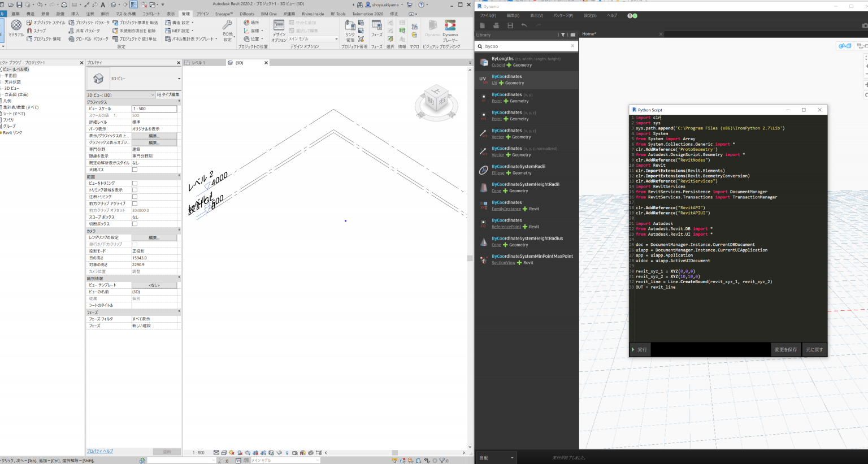The image size is (868, 464).
Task: Enable the 太陽パス checkbox
Action: pyautogui.click(x=134, y=170)
